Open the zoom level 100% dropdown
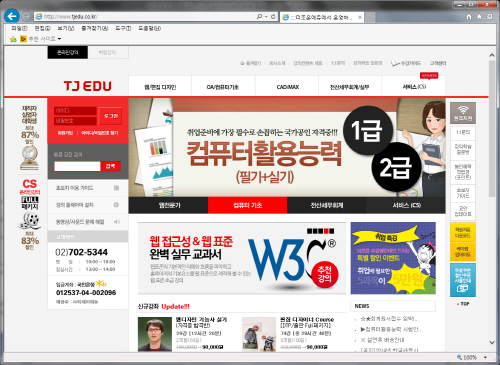This screenshot has width=500, height=365. 485,357
